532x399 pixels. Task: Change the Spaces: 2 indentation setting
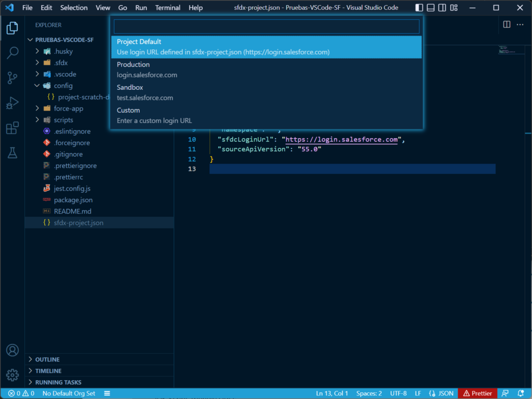click(369, 393)
